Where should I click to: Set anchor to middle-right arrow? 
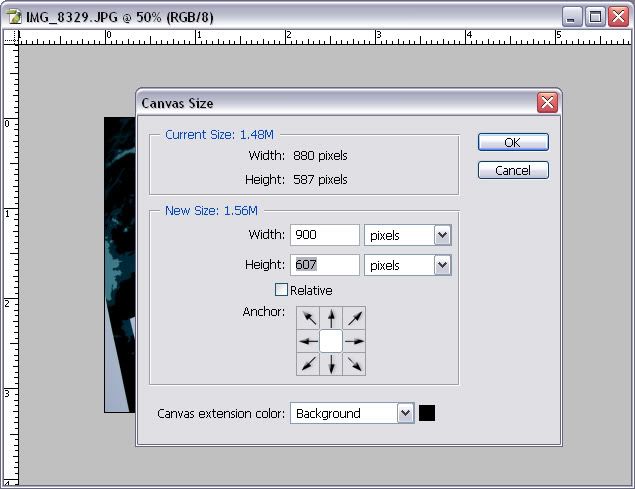[354, 341]
